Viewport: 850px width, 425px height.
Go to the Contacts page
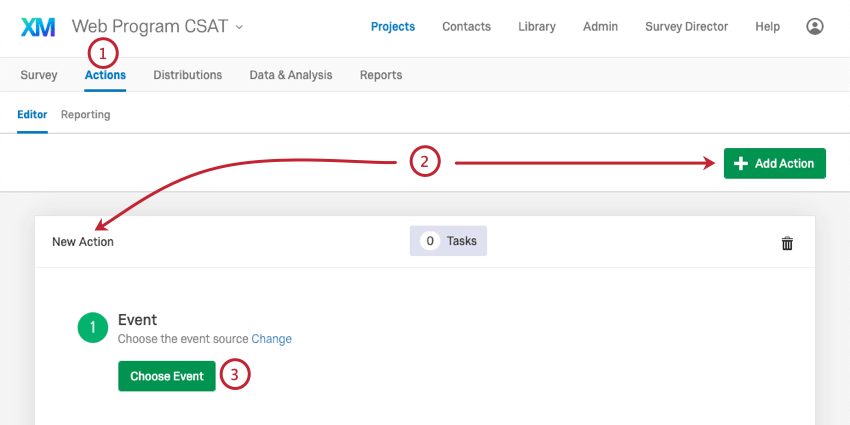click(x=466, y=27)
